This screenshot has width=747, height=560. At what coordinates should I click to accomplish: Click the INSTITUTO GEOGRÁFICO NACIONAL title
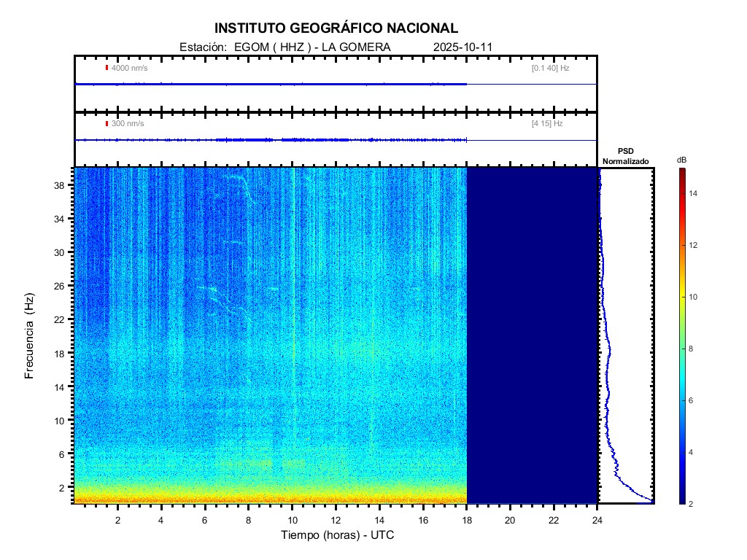(x=336, y=28)
